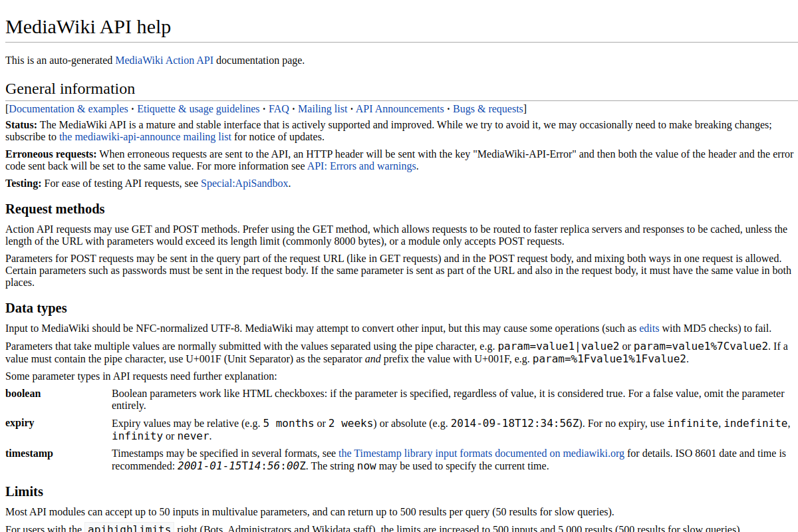
Task: Click the example date 2014-09-18T12:34:56Z
Action: [515, 423]
